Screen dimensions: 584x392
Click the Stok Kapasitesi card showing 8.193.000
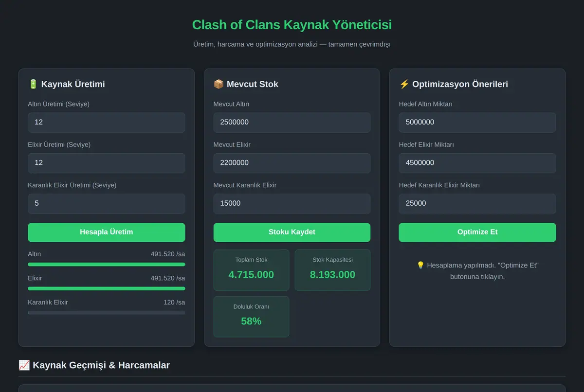coord(333,270)
